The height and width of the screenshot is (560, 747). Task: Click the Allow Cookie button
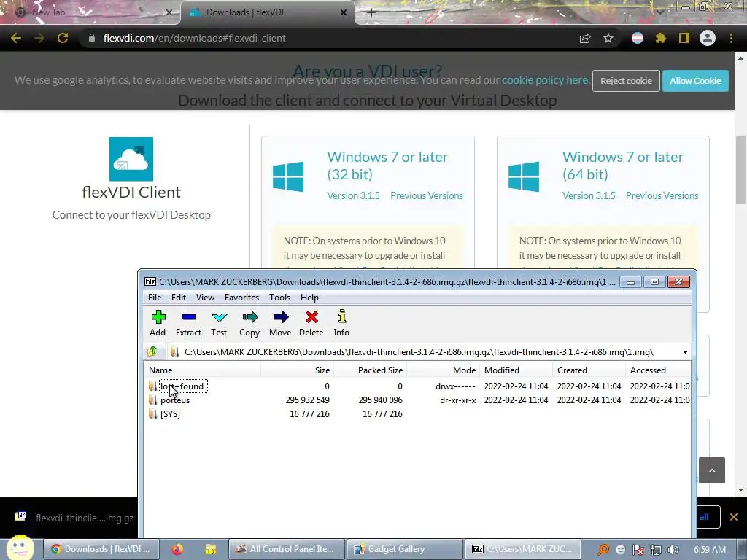coord(695,81)
